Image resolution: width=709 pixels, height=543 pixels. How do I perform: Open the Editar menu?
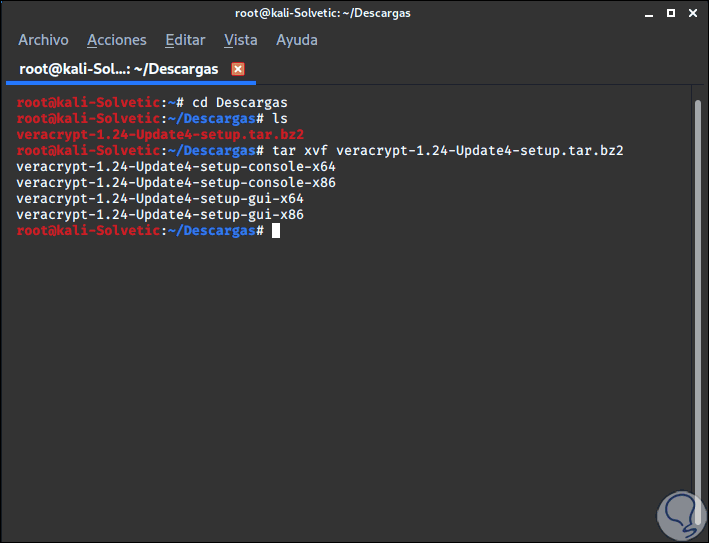pyautogui.click(x=185, y=40)
